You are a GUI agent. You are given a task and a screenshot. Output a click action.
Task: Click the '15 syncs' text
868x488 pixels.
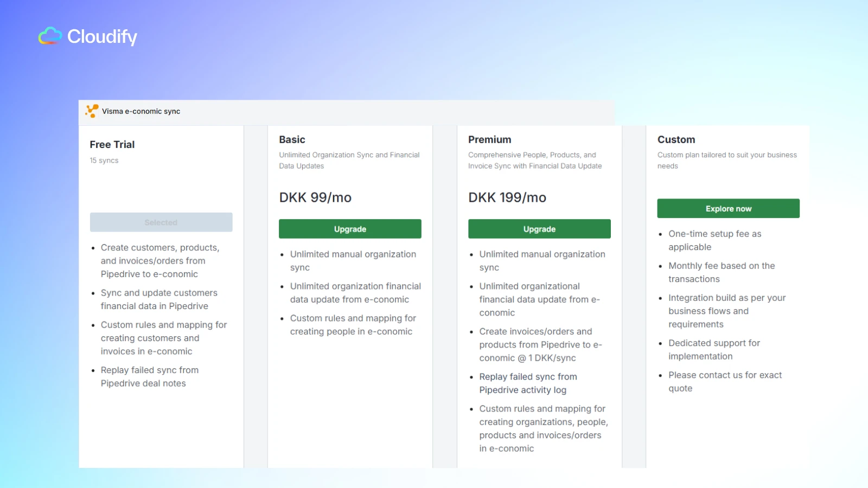(x=104, y=160)
